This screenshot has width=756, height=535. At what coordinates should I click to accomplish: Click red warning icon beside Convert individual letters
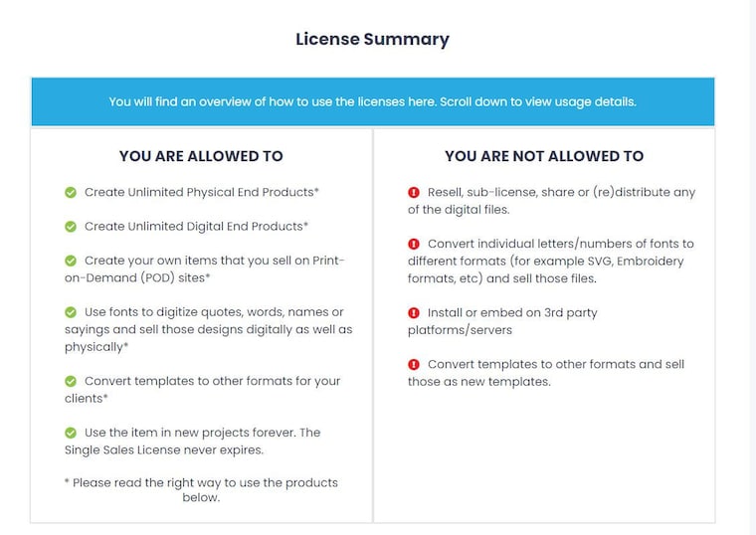click(414, 244)
